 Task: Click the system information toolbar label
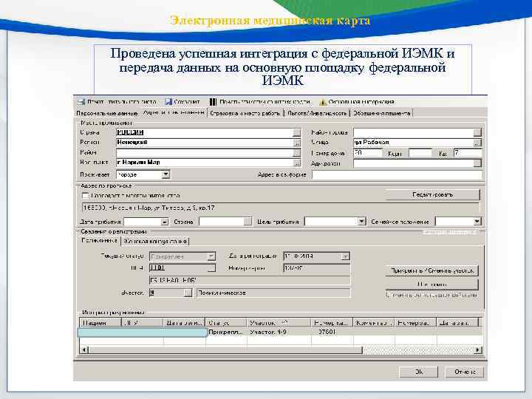coord(361,102)
